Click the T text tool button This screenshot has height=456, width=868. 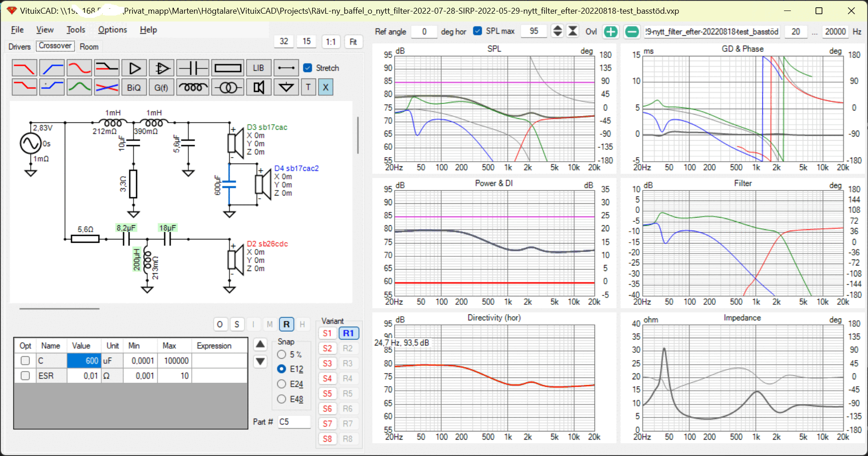[x=308, y=87]
